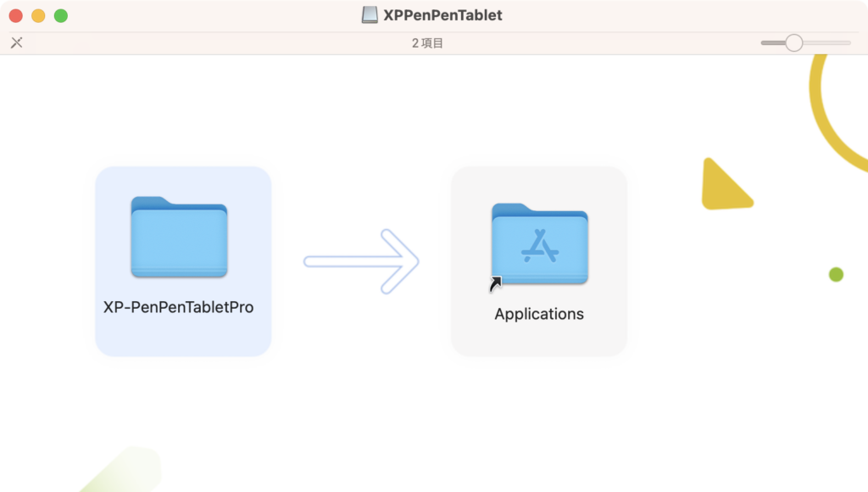868x492 pixels.
Task: Click the XPPenPenTablet window title text
Action: [442, 15]
